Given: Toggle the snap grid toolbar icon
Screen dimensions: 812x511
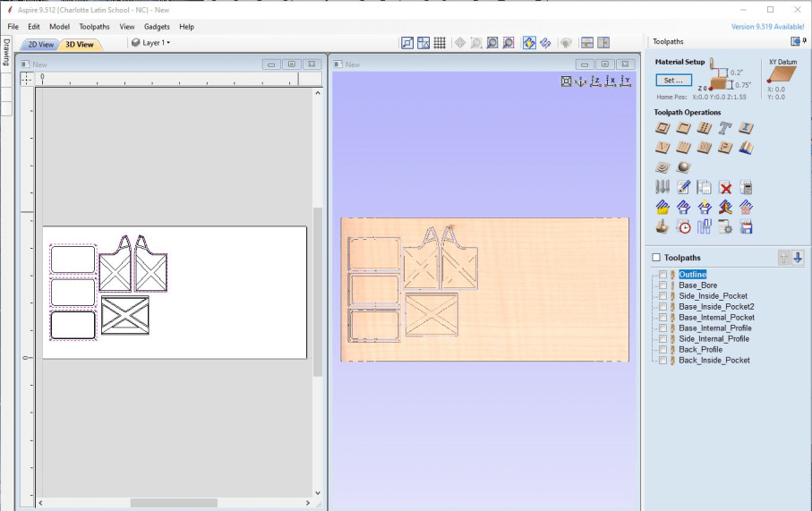Looking at the screenshot, I should (440, 43).
